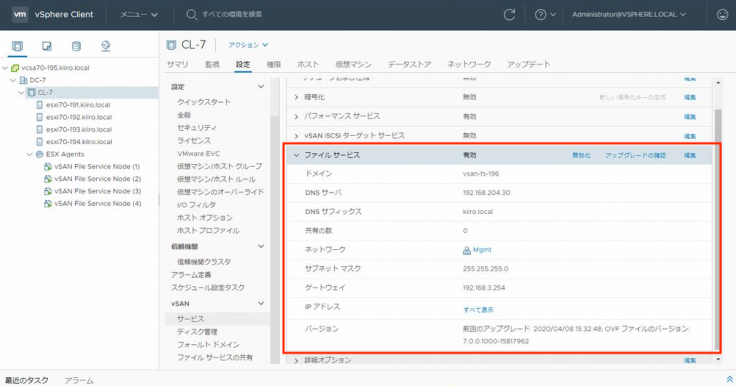
Task: Click 編集 in the 暗号化 row
Action: pyautogui.click(x=690, y=97)
